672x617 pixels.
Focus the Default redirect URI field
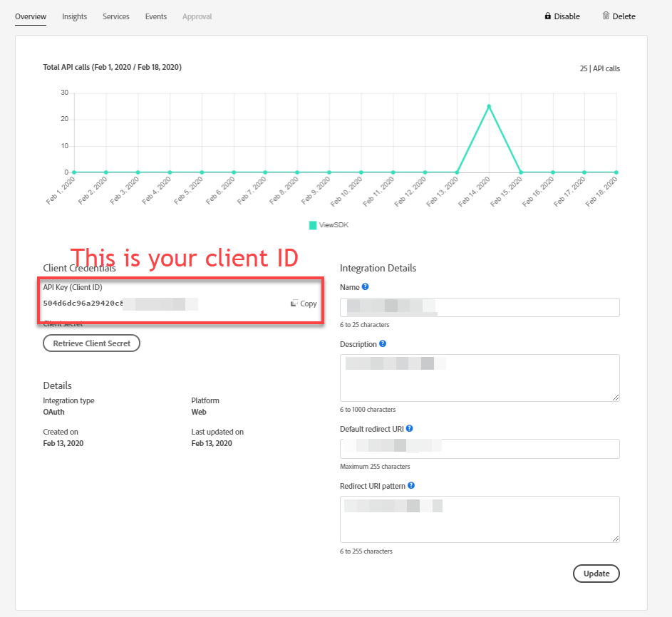tap(480, 449)
